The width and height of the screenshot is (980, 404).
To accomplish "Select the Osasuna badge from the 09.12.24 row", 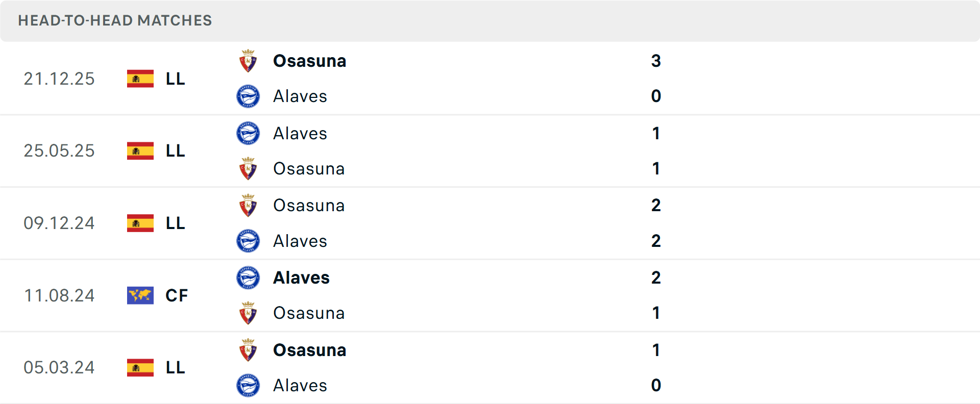I will point(248,205).
